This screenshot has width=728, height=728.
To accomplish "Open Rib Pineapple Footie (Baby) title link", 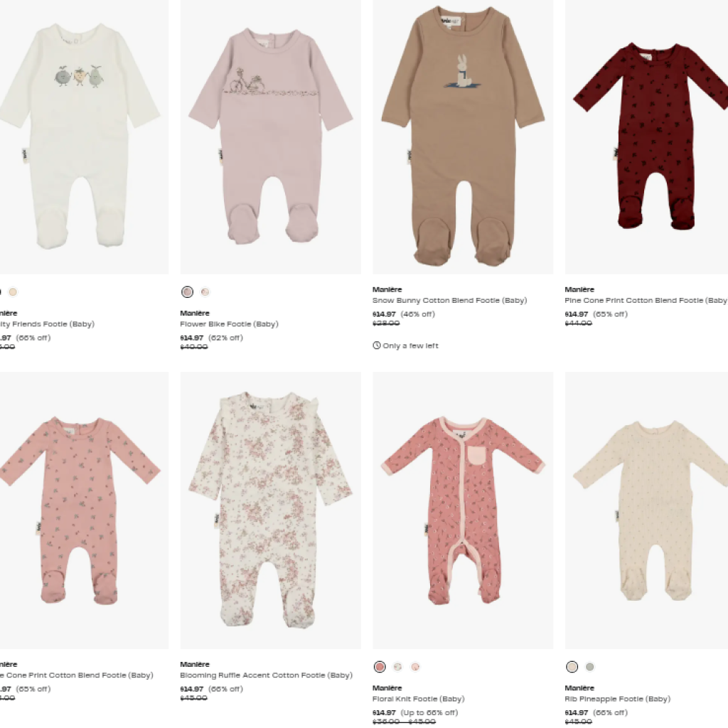I will [618, 699].
